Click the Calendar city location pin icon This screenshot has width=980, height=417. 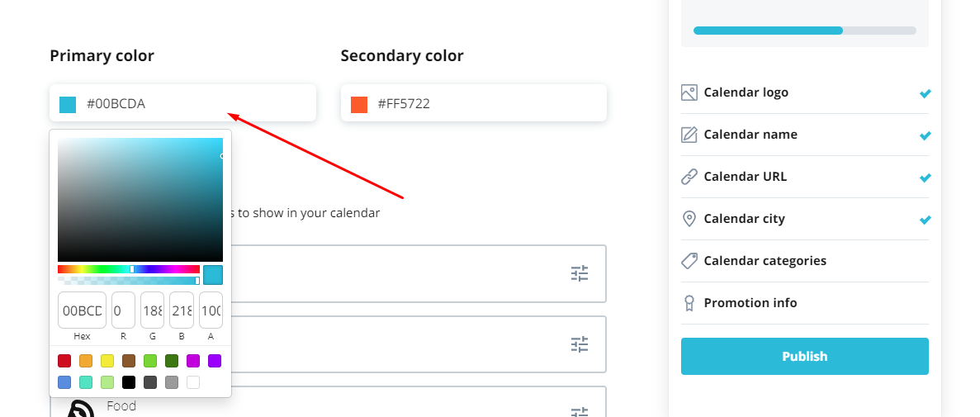(x=689, y=219)
